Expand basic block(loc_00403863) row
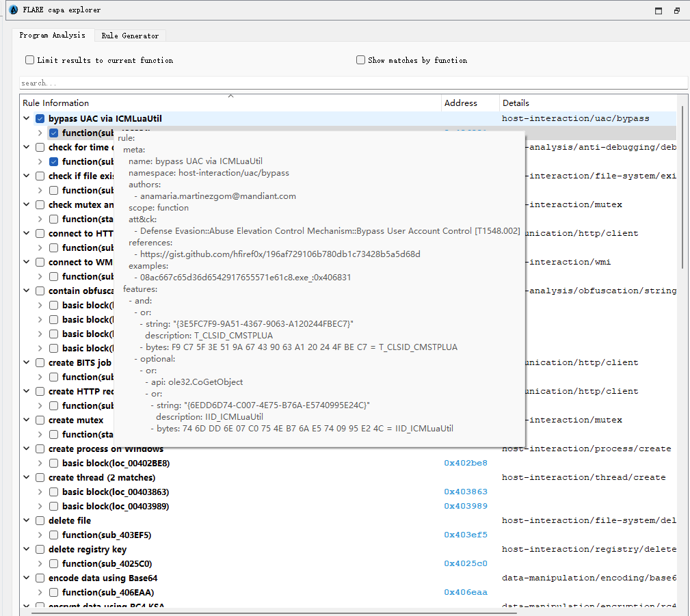The width and height of the screenshot is (690, 616). (40, 492)
